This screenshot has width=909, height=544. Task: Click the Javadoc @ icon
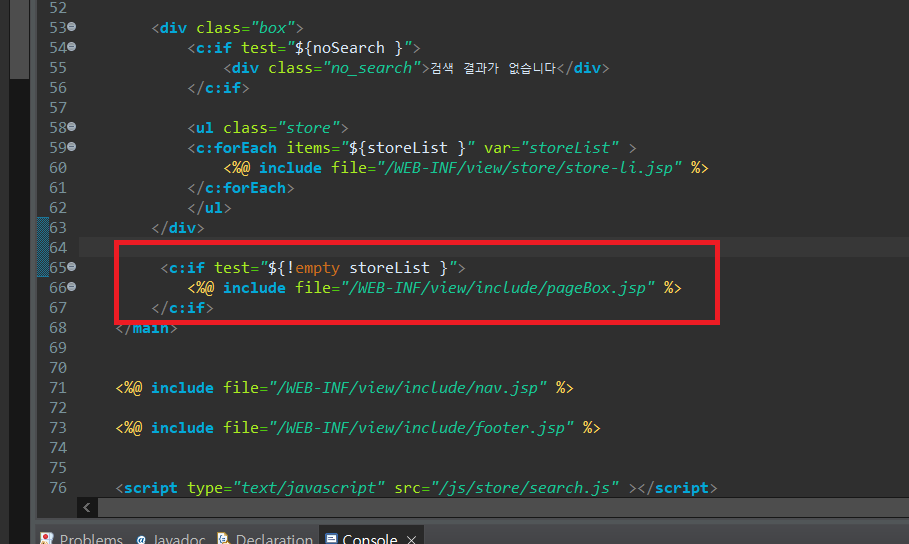(x=141, y=539)
